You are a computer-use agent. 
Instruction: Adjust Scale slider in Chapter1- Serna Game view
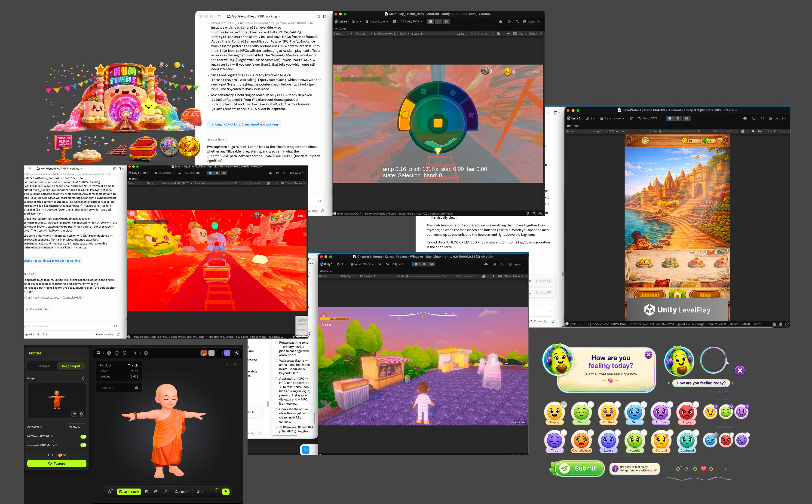tap(423, 276)
